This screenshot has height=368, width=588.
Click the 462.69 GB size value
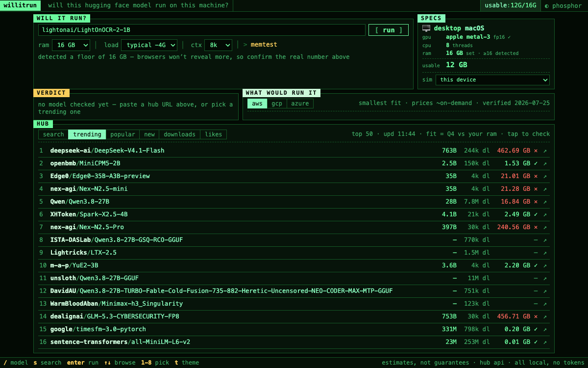514,151
